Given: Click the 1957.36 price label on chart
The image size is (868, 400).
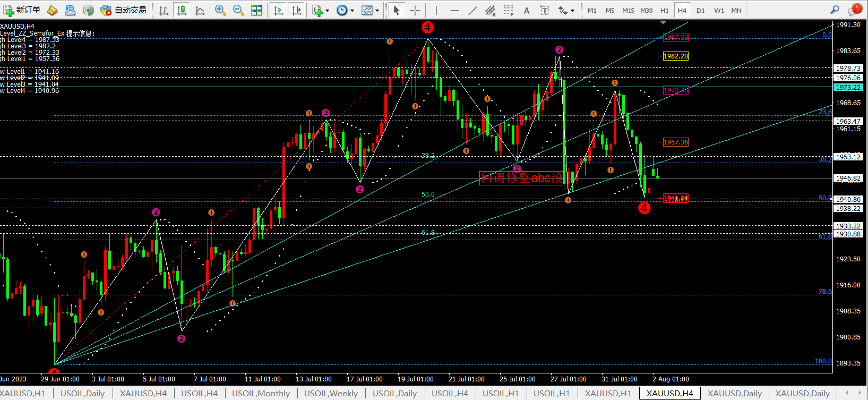Looking at the screenshot, I should 676,142.
